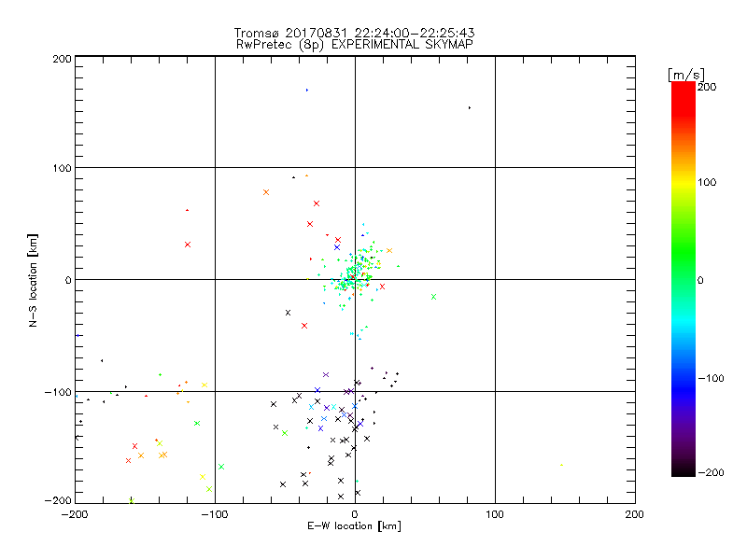Viewport: 747px width, 560px height.
Task: Click the '100' label on the N-S axis
Action: 63,168
